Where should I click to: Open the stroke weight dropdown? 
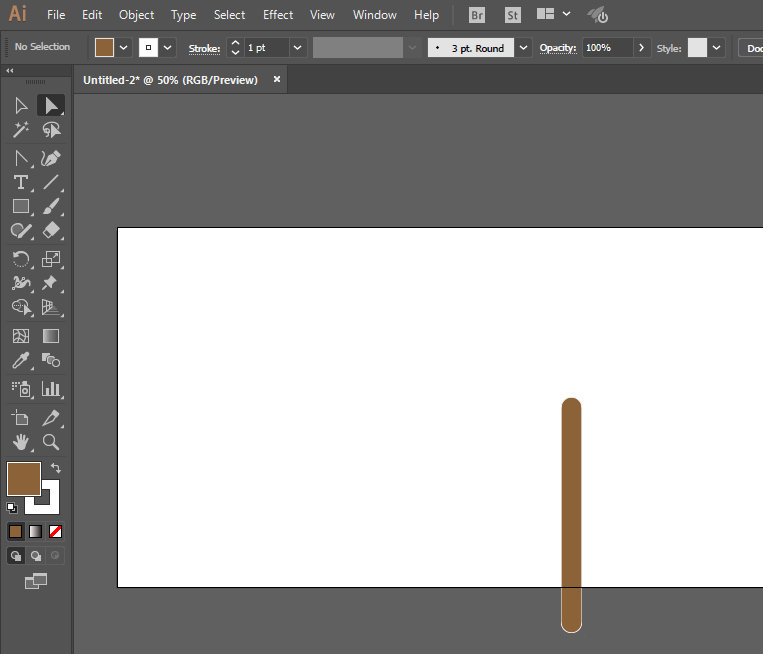[298, 48]
